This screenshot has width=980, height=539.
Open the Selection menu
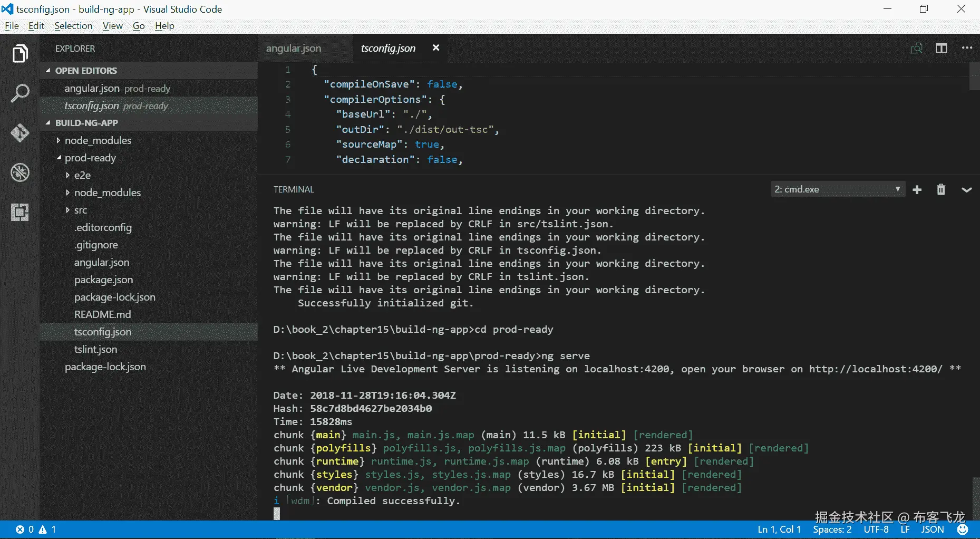(x=73, y=26)
